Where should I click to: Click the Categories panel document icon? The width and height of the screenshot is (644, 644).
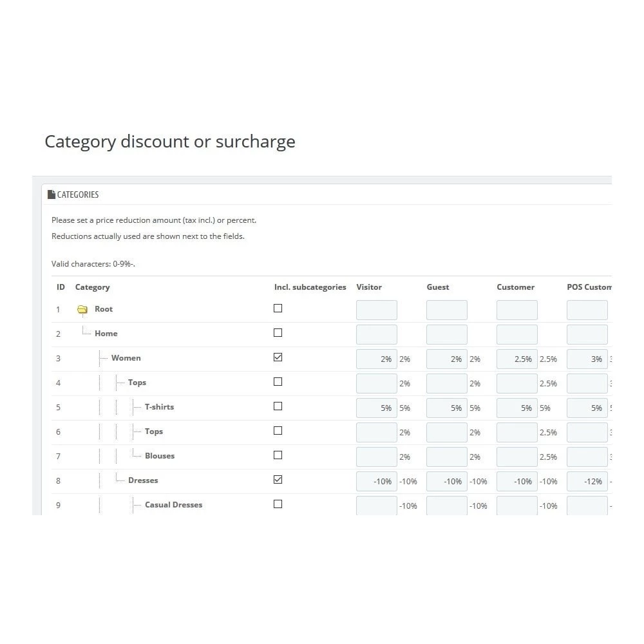pyautogui.click(x=52, y=194)
